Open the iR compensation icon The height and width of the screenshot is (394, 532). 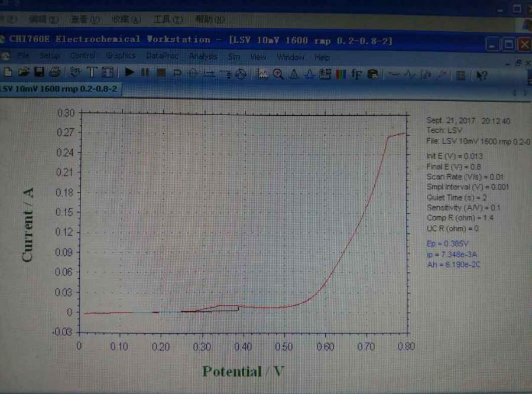[x=209, y=73]
